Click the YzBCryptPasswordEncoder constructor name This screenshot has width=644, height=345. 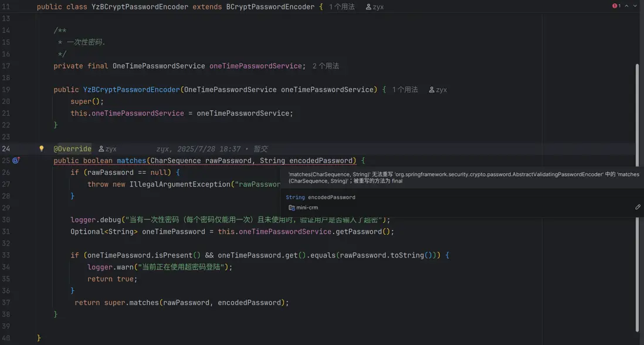click(131, 90)
